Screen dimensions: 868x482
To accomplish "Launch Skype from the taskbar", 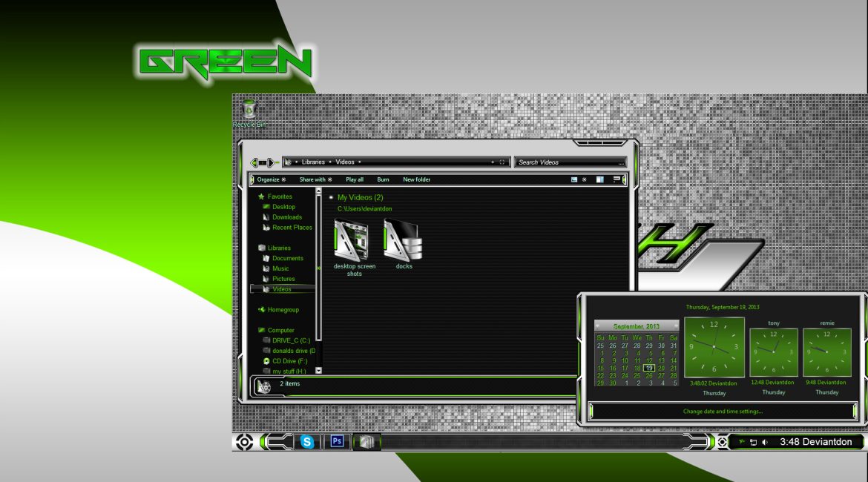I will pos(307,442).
